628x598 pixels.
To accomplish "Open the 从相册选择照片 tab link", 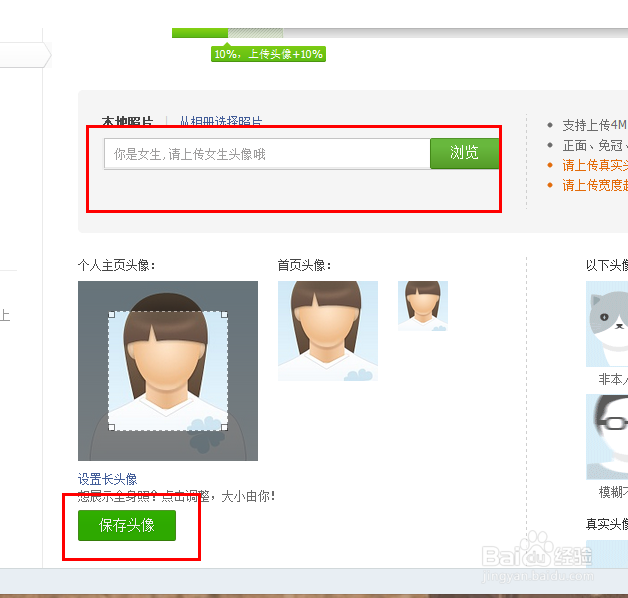I will click(221, 121).
